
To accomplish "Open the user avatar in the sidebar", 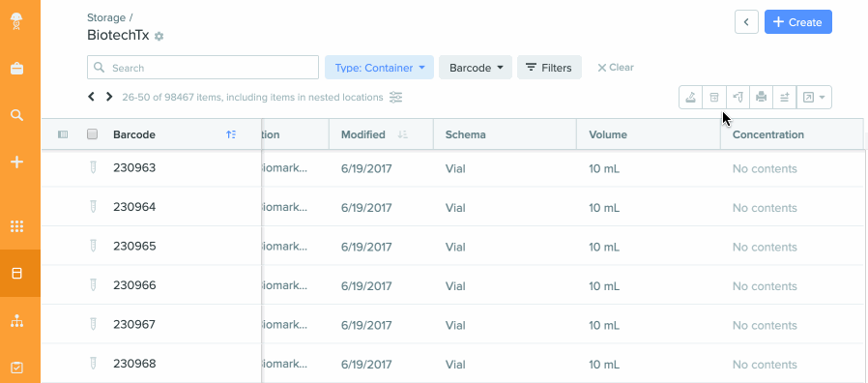I will pyautogui.click(x=17, y=21).
